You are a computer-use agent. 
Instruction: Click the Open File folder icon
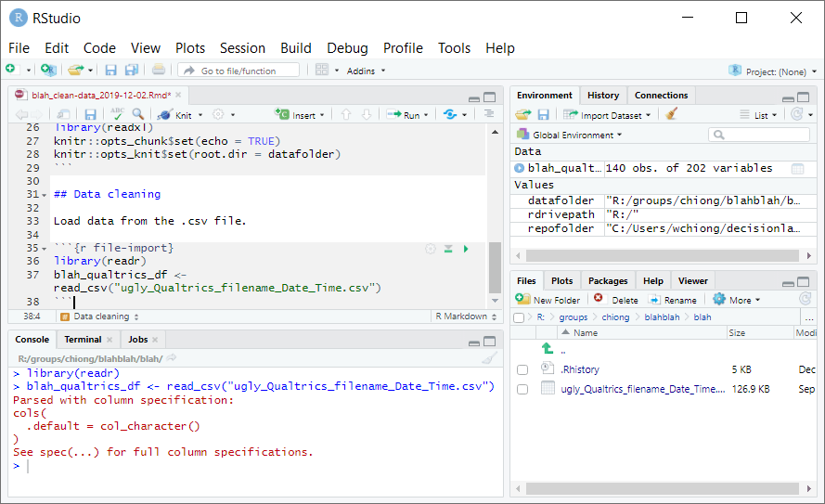coord(76,70)
